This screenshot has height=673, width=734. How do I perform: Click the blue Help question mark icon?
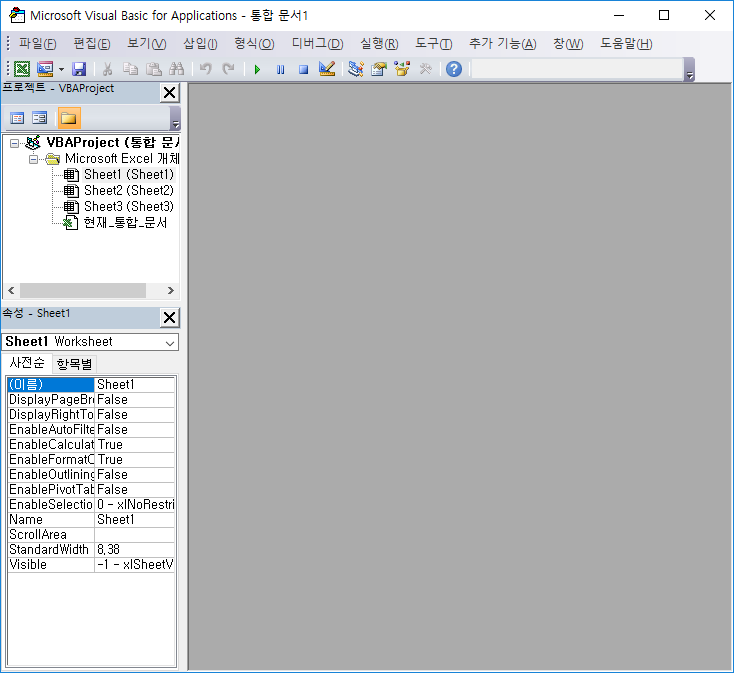tap(454, 69)
